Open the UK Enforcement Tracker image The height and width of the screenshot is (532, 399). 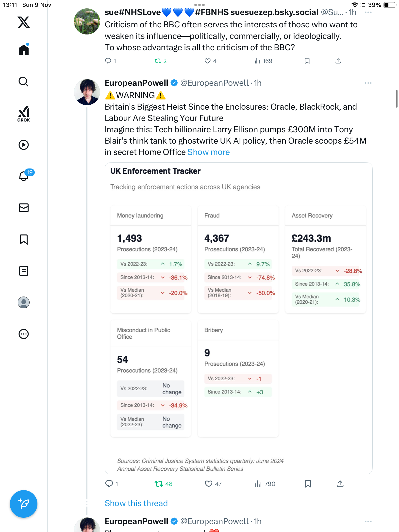coord(238,318)
